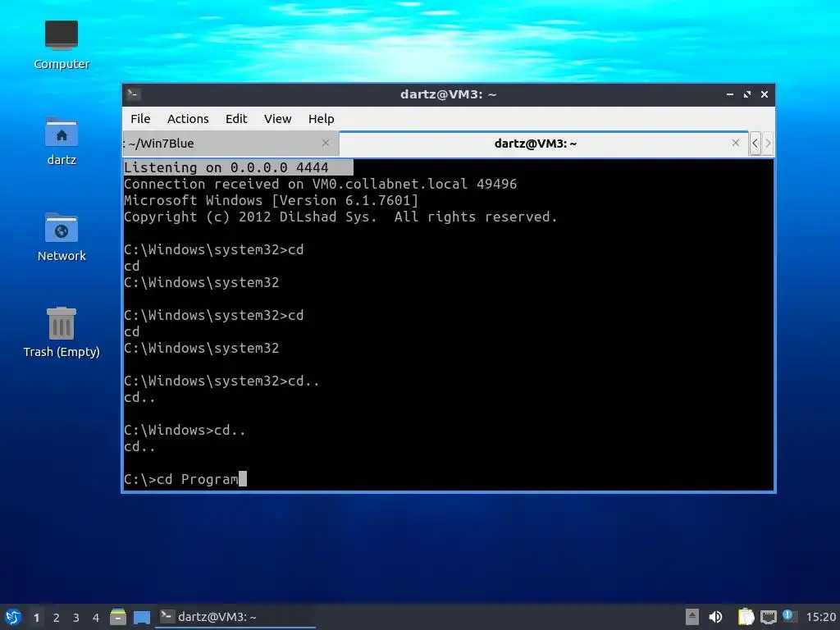Click the terminal icon in the window title bar

click(x=134, y=94)
